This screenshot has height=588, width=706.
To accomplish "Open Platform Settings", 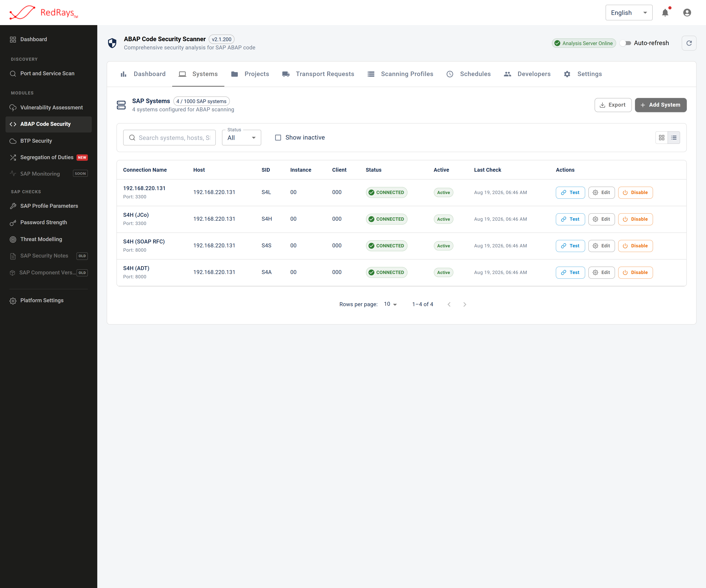I will pos(48,301).
